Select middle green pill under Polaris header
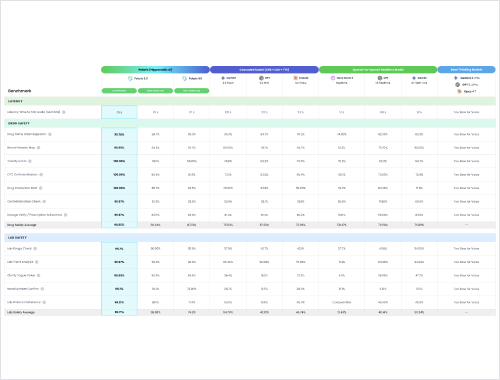The image size is (500, 380). [155, 91]
